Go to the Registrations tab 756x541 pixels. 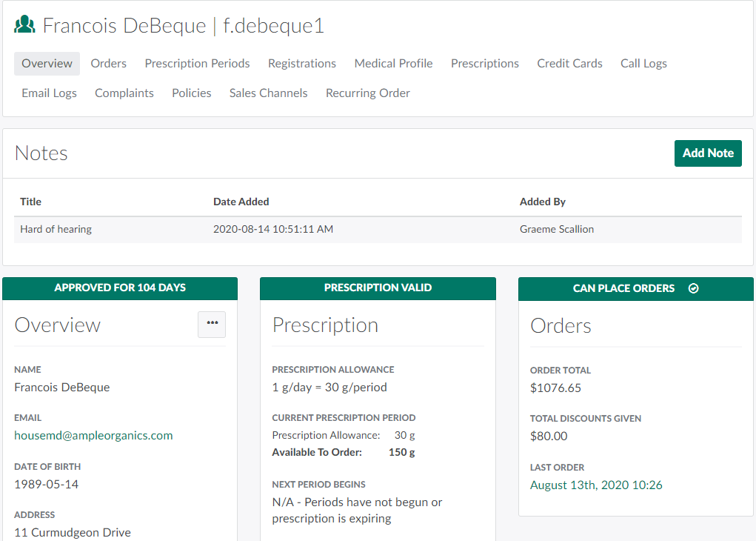302,64
